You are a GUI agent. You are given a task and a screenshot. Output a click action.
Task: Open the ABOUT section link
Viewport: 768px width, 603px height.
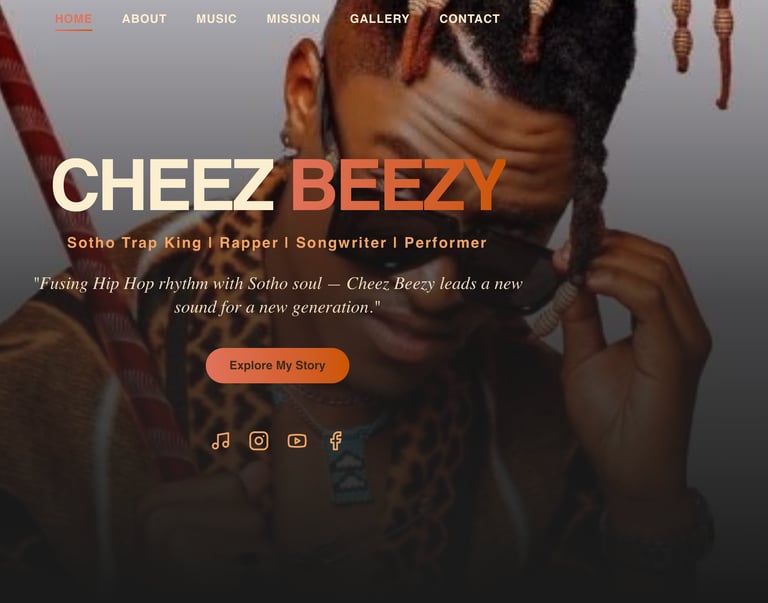(144, 19)
